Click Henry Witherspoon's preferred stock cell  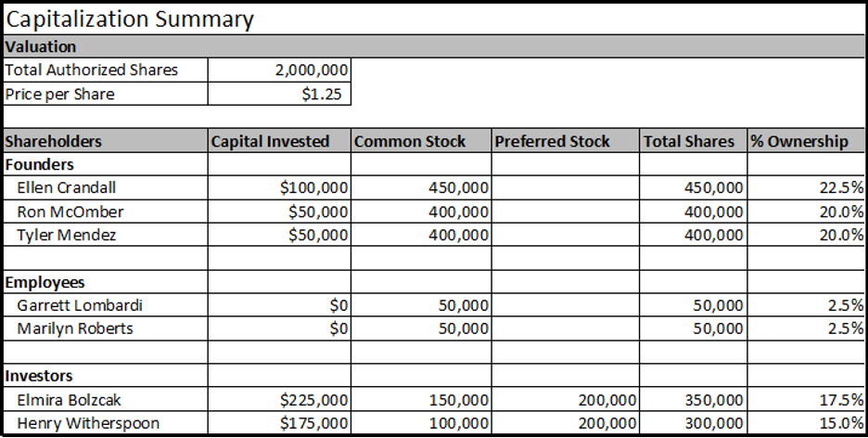[565, 423]
